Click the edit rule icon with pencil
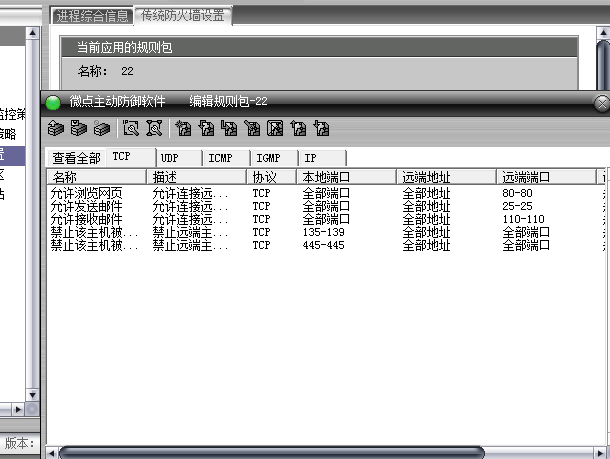Screen dimensions: 610x459 (252, 128)
